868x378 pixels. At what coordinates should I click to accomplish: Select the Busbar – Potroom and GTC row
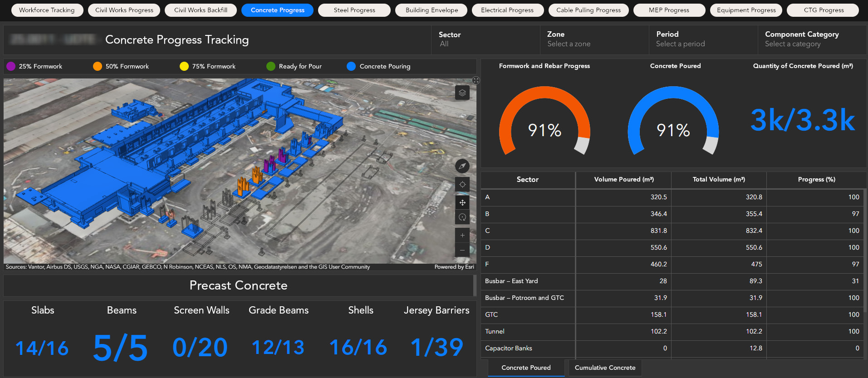click(672, 298)
